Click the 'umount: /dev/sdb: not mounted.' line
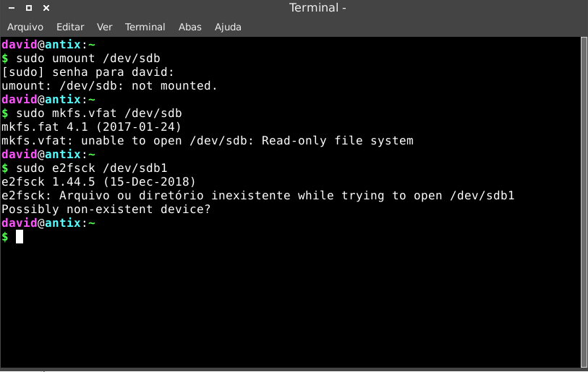This screenshot has width=588, height=372. (109, 86)
